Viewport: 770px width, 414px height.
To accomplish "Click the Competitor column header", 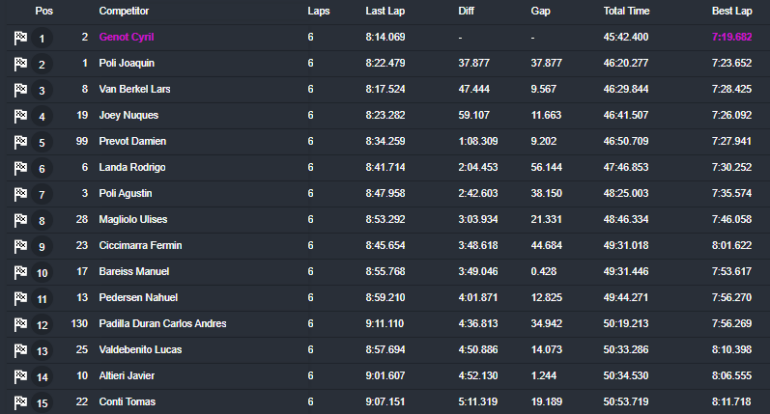I will coord(124,11).
